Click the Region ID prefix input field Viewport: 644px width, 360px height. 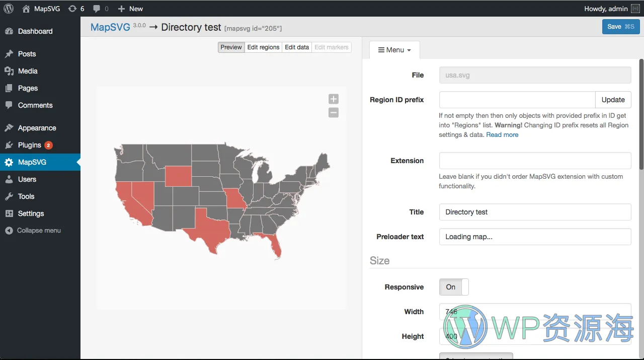517,100
